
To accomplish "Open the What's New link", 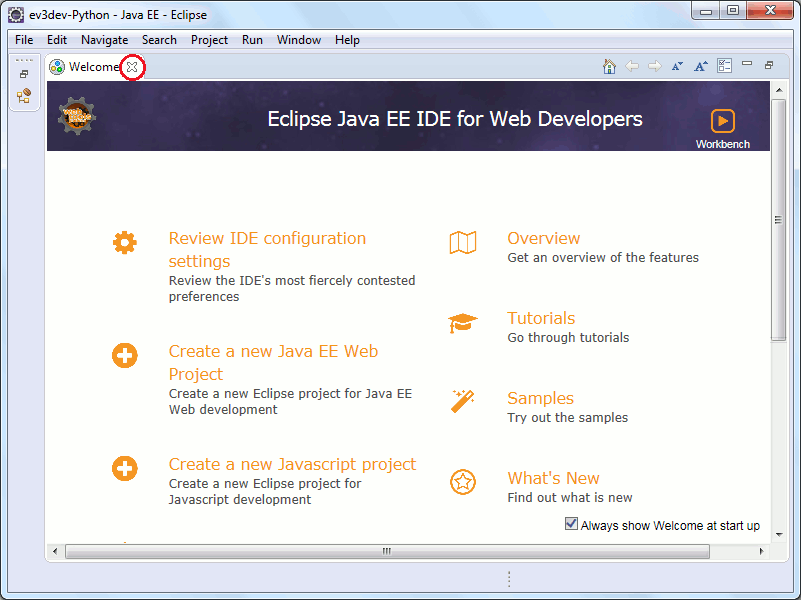I will (x=553, y=478).
